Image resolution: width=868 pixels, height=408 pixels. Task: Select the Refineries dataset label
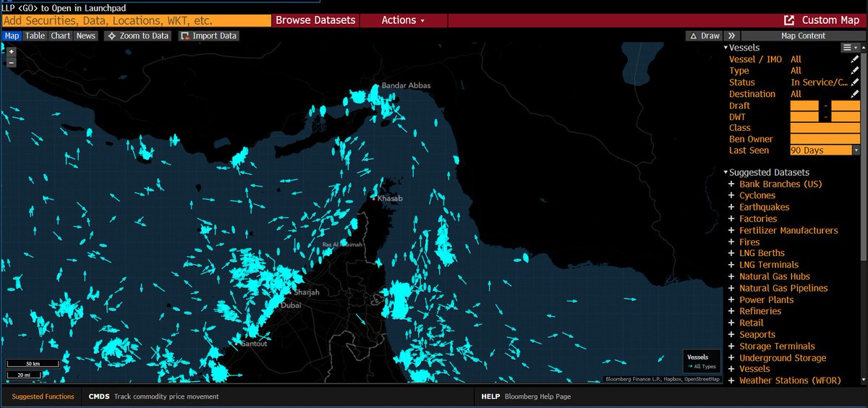pyautogui.click(x=760, y=311)
